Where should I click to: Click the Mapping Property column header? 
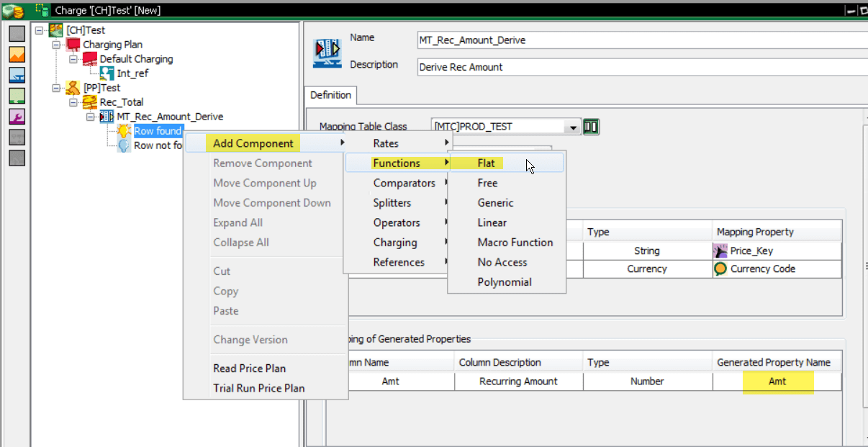777,232
